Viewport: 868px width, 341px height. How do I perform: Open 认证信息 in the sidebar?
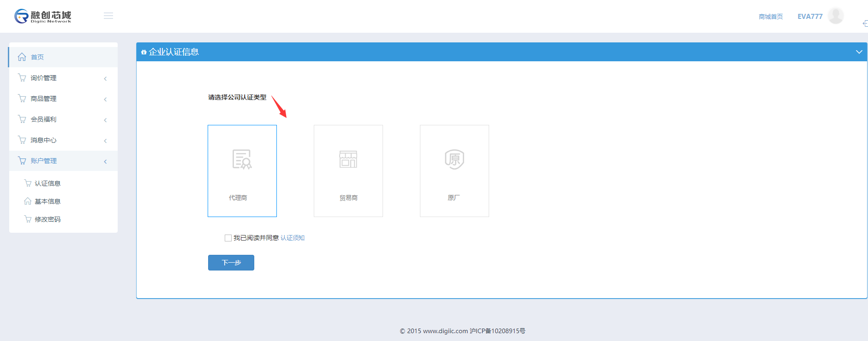tap(47, 183)
